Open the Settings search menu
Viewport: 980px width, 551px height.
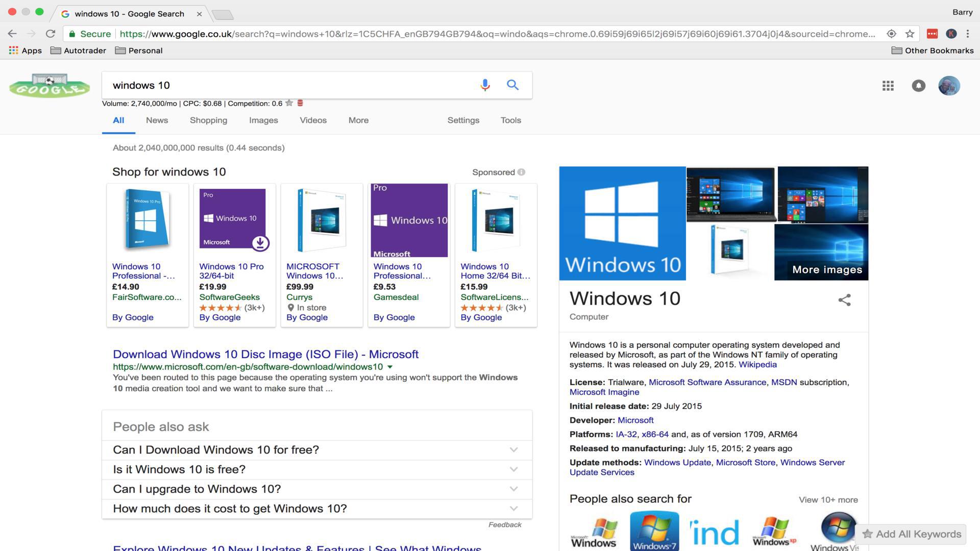[463, 120]
